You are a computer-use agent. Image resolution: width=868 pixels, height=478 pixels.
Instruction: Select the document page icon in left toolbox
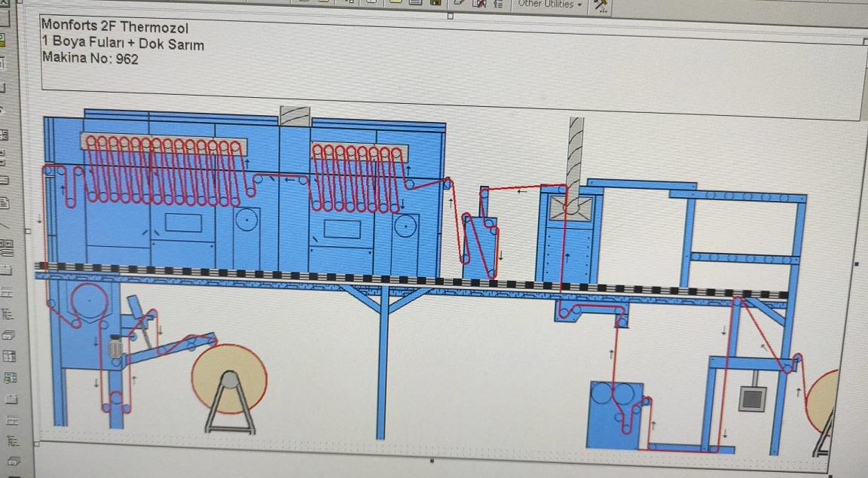click(5, 203)
